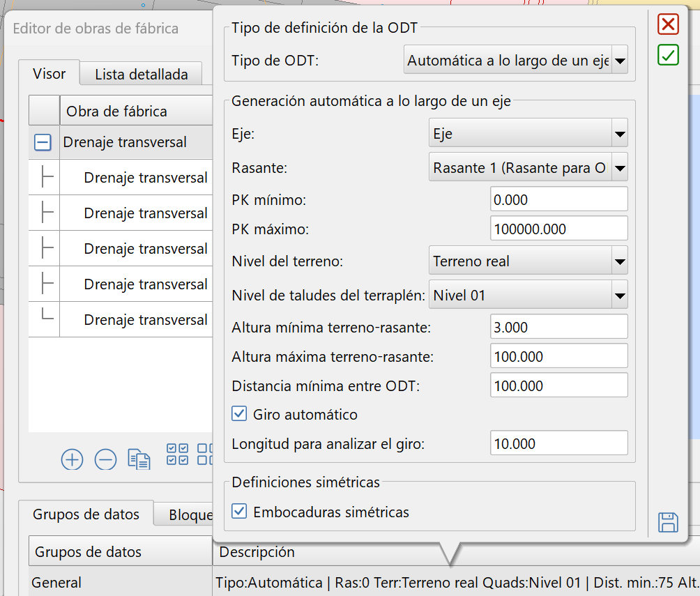Switch to the Lista detallada tab

140,73
